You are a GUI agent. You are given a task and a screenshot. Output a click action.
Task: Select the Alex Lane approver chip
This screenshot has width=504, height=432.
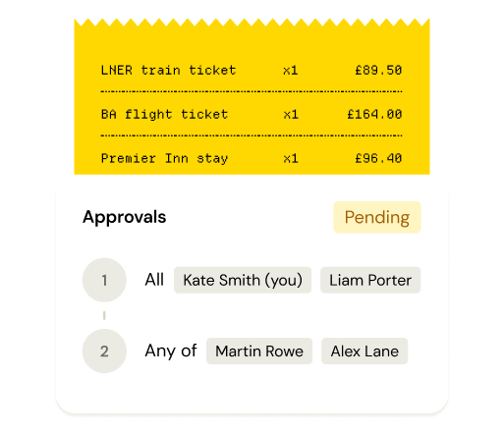point(364,351)
